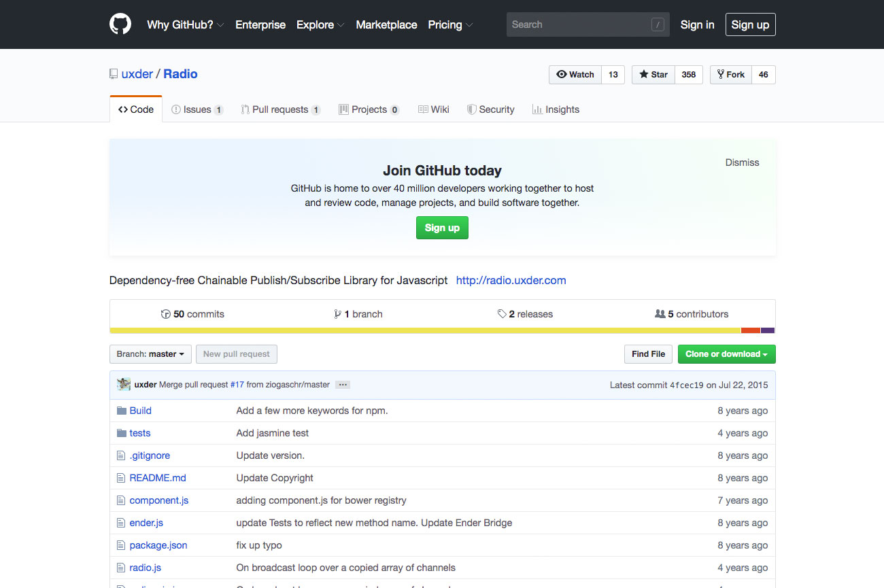Watch this repository
Screen dimensions: 884x588
[575, 75]
